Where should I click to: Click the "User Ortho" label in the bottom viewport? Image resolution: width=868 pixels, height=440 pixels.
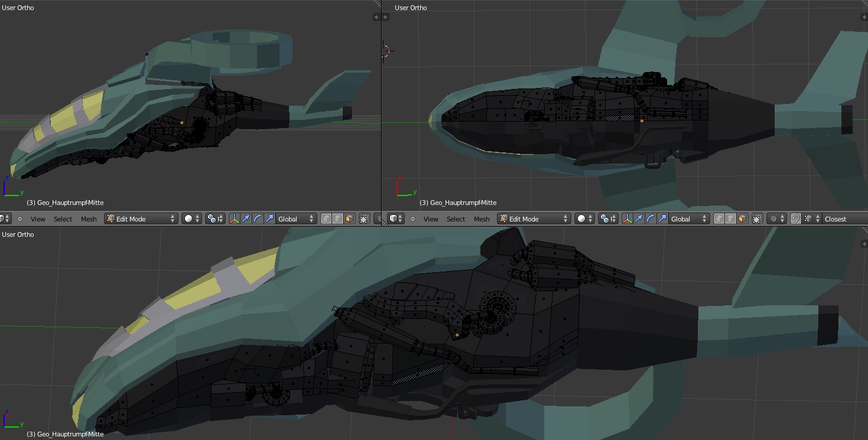point(18,234)
